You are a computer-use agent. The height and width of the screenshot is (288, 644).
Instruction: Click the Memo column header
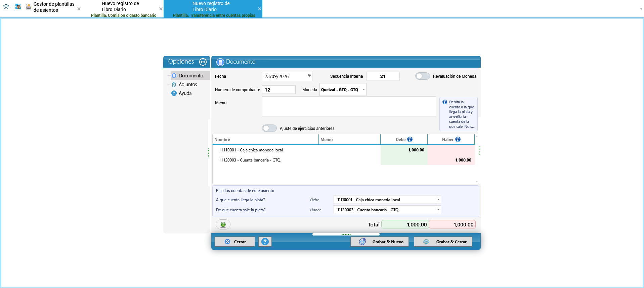[349, 139]
